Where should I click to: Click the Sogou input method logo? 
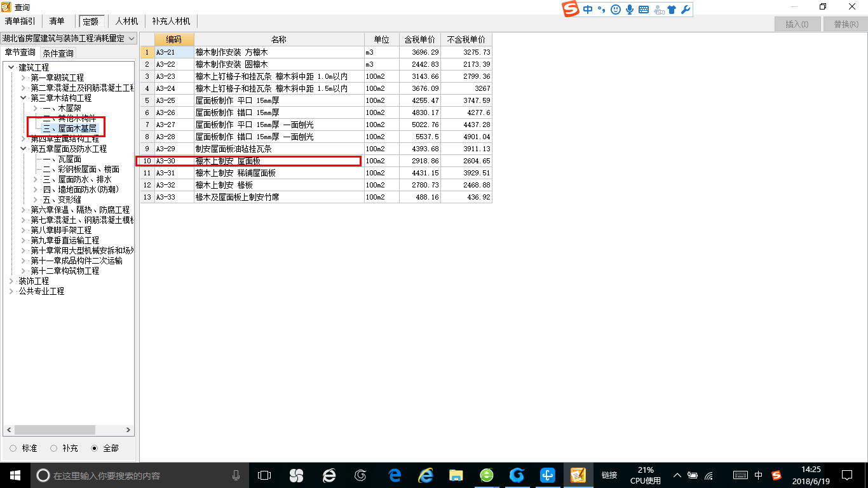(x=571, y=10)
